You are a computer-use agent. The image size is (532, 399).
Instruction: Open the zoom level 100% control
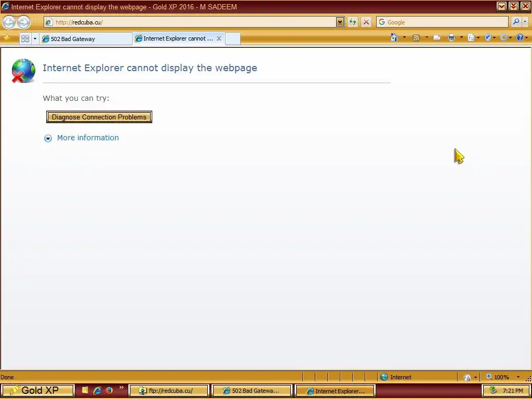[503, 377]
